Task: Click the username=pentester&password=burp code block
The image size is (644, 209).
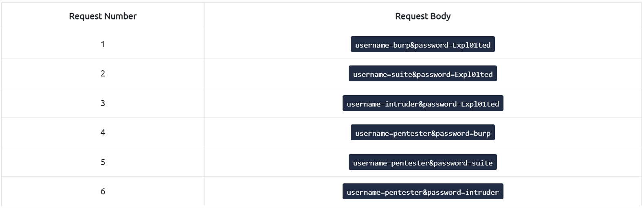Action: 422,133
